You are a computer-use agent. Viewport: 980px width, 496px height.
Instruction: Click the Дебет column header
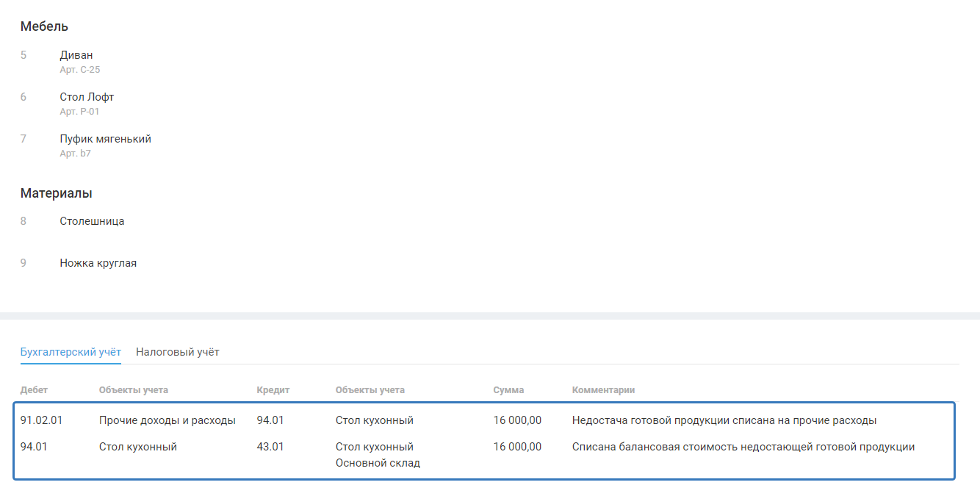34,390
